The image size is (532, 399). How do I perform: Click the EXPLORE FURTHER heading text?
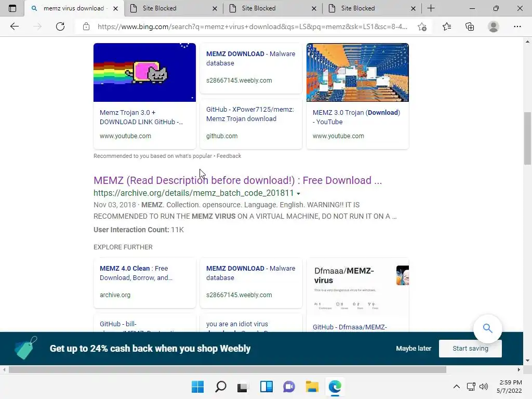point(123,247)
